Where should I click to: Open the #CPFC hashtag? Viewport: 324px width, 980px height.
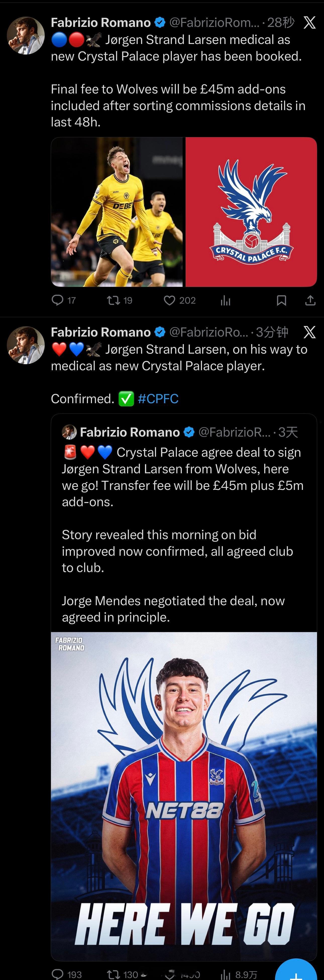[x=158, y=399]
